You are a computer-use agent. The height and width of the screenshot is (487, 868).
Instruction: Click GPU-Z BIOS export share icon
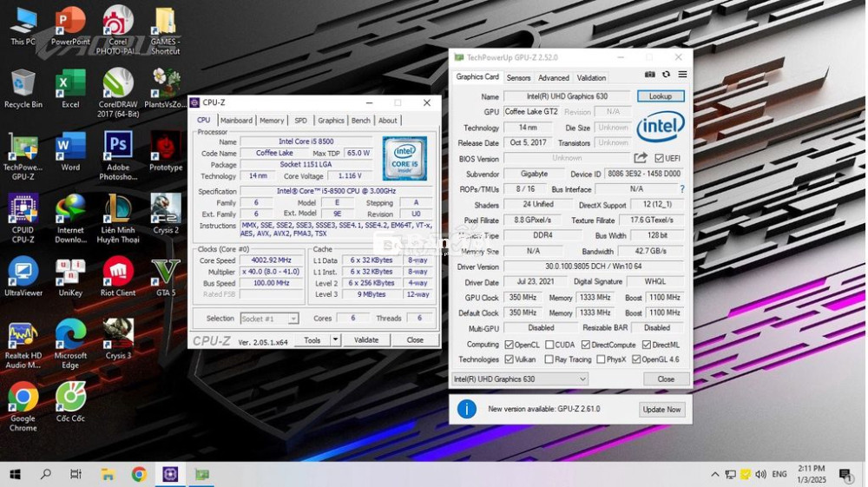[641, 158]
